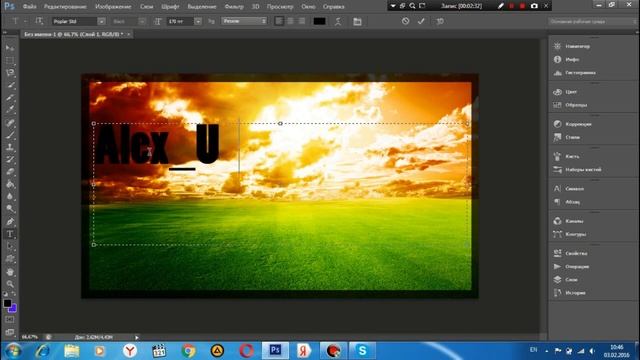640x360 pixels.
Task: Click the background color swatch
Action: click(x=13, y=309)
